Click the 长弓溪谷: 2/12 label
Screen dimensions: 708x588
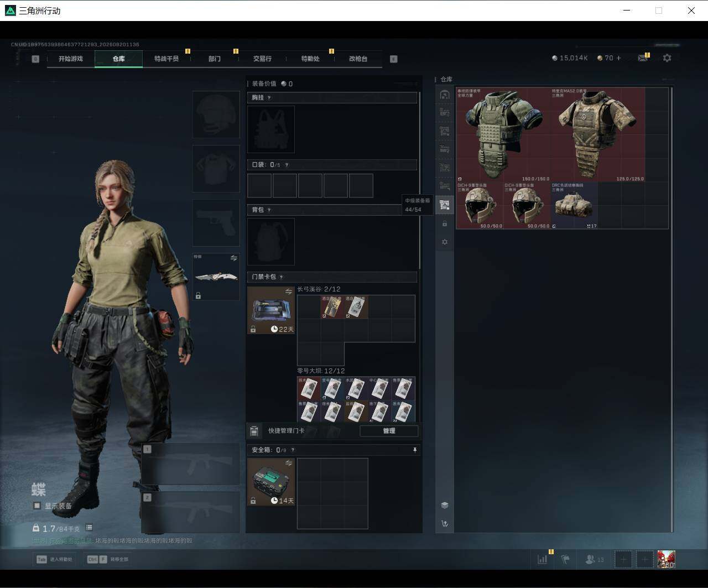pyautogui.click(x=319, y=289)
